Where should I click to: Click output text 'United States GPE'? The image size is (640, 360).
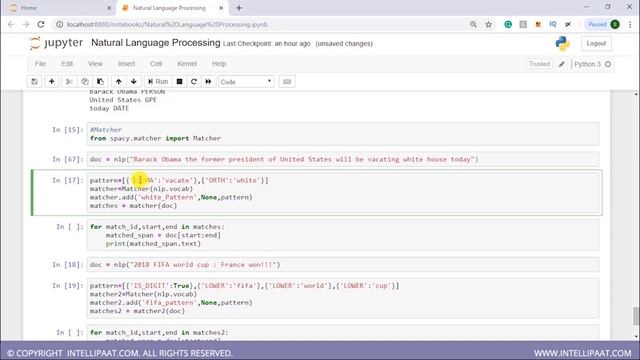[123, 100]
